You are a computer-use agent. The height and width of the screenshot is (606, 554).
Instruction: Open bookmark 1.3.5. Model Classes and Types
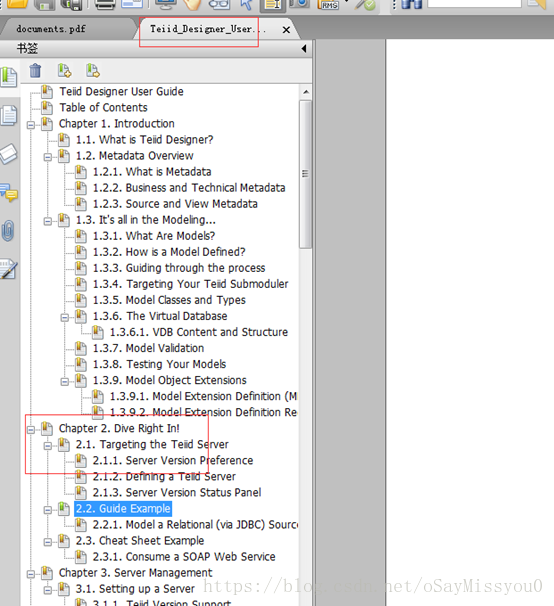point(169,300)
